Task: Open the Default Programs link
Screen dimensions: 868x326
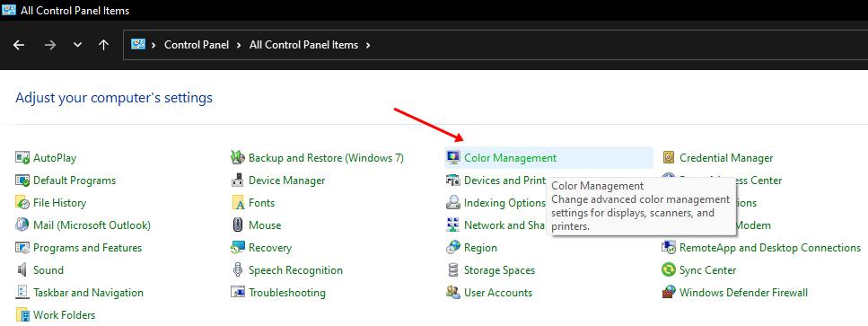Action: [75, 181]
